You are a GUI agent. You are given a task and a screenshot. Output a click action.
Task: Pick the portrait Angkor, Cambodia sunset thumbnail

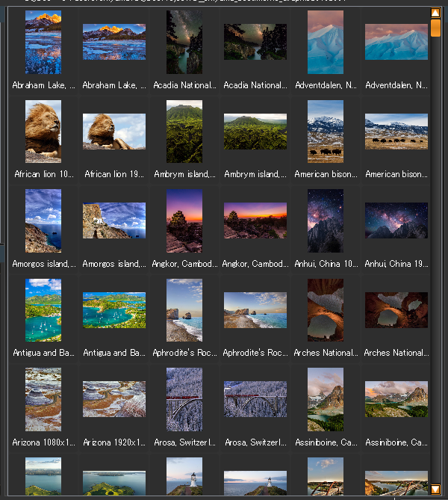click(184, 220)
